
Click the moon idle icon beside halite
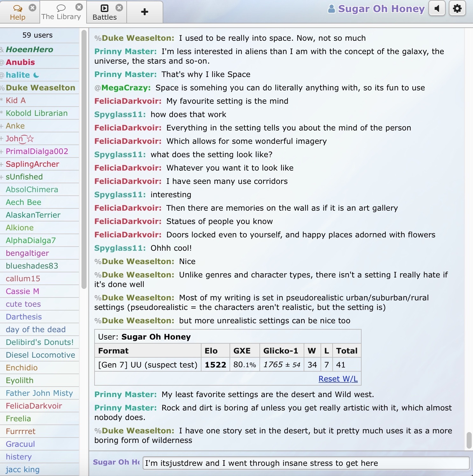36,75
